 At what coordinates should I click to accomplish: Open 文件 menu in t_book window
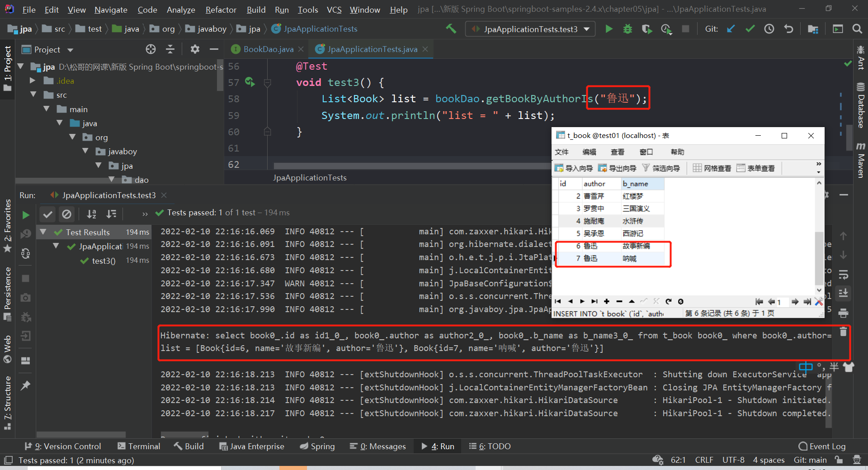tap(561, 152)
